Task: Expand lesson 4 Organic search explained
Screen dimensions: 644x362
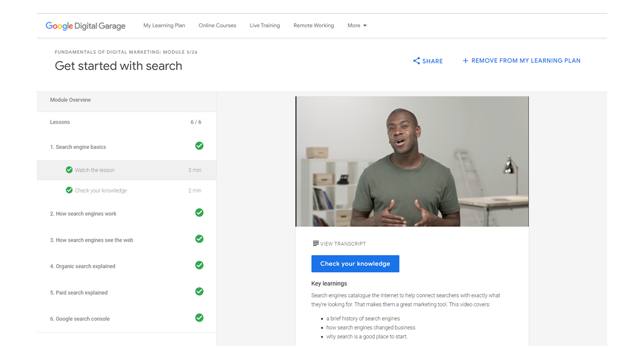Action: pos(127,266)
